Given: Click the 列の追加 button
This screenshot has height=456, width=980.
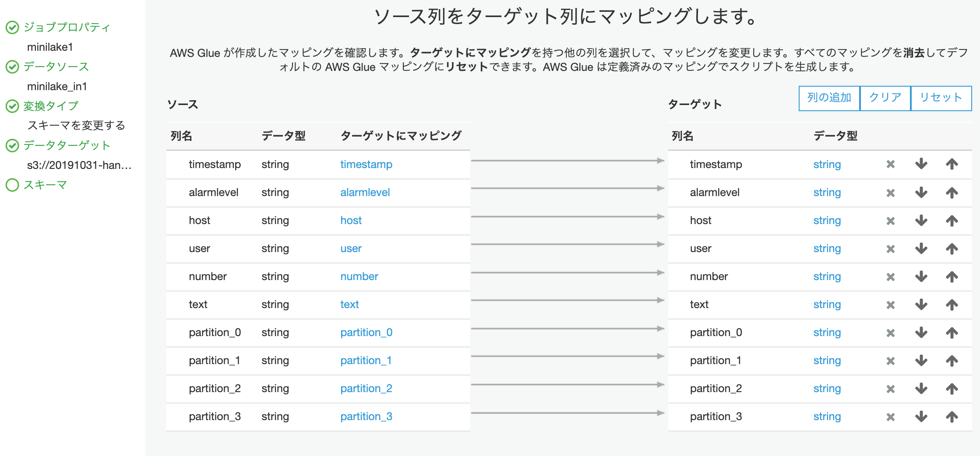Looking at the screenshot, I should (829, 98).
